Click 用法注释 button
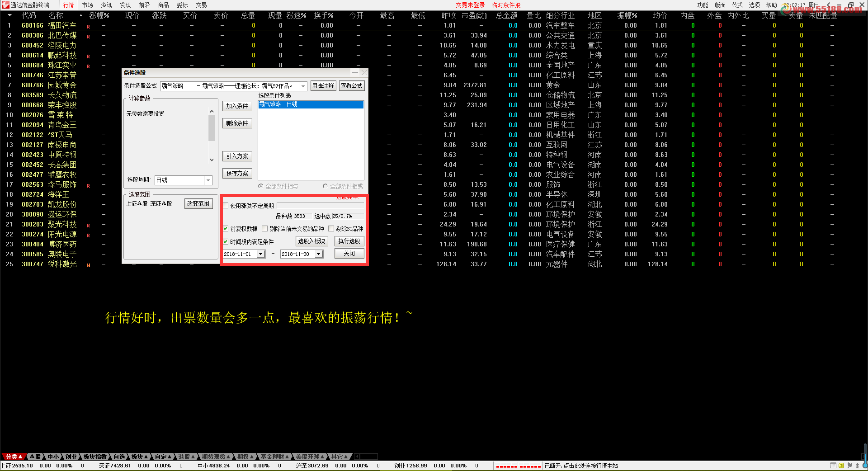The height and width of the screenshot is (471, 868). tap(323, 86)
